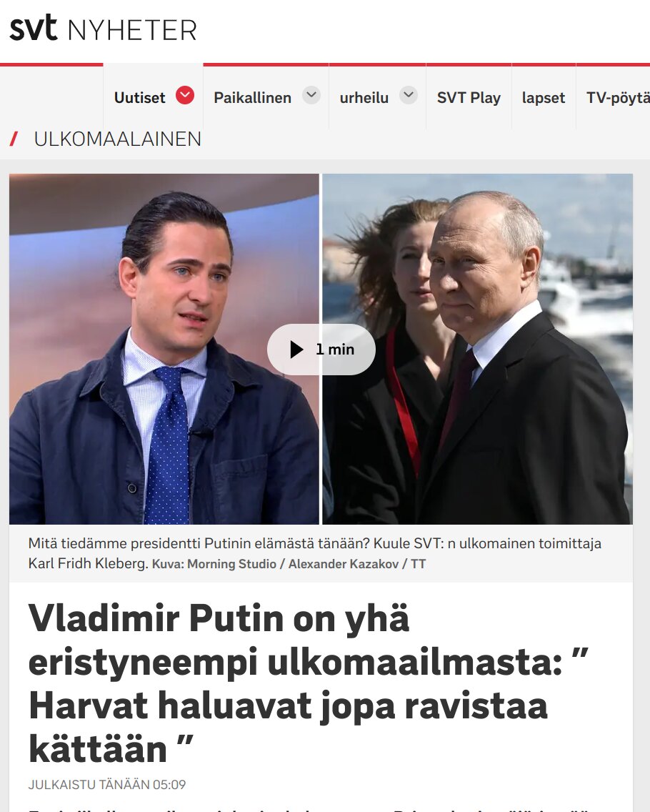Play the video using the triangle icon
Viewport: 650px width, 812px height.
click(296, 350)
